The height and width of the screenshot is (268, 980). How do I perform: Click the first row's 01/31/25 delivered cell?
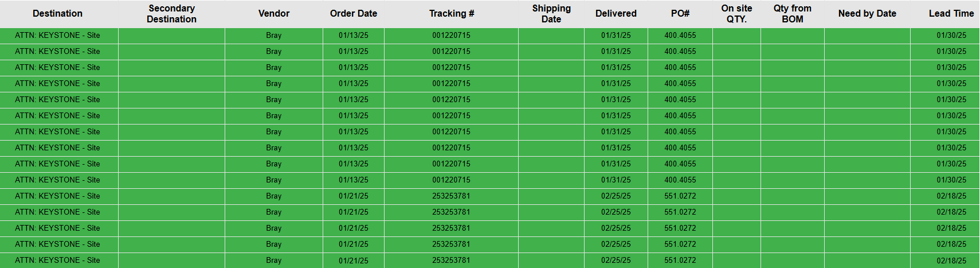(616, 36)
